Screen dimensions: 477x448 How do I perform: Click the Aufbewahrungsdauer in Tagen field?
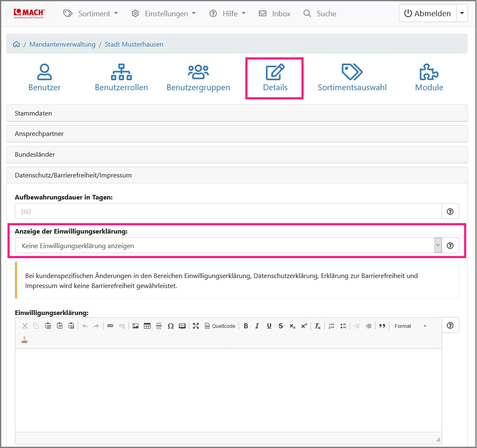228,212
